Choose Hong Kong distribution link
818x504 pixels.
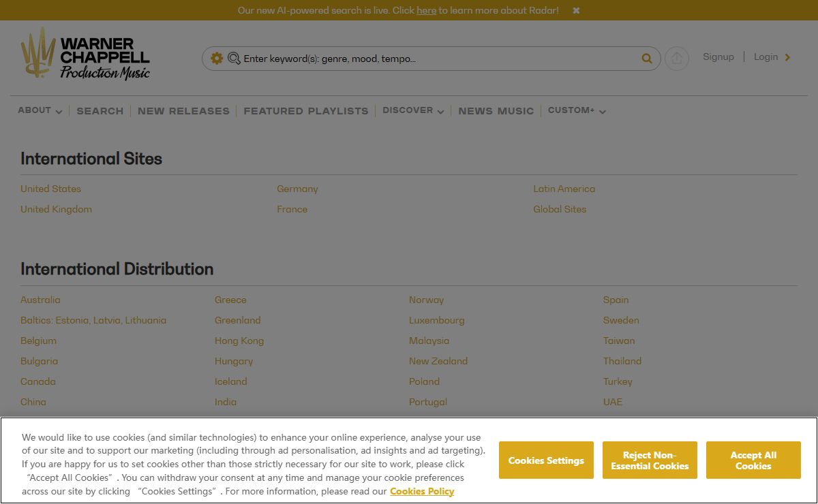(x=239, y=341)
